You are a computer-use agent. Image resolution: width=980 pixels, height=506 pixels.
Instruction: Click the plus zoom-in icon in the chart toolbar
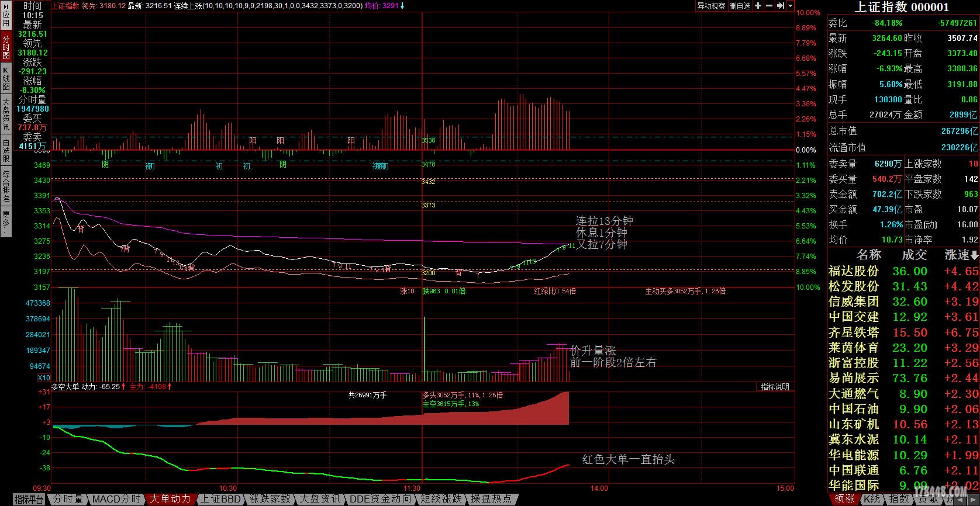(758, 6)
